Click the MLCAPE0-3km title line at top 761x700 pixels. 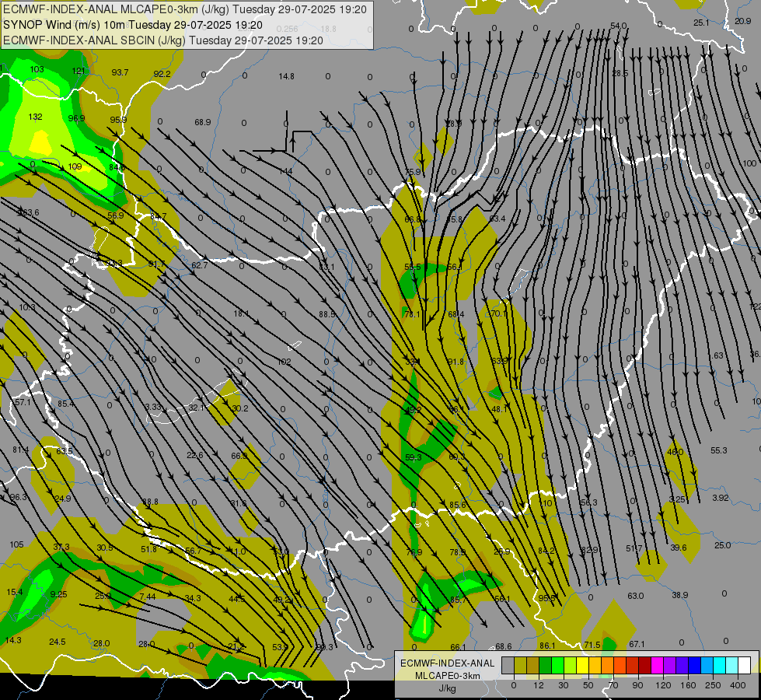pos(184,9)
